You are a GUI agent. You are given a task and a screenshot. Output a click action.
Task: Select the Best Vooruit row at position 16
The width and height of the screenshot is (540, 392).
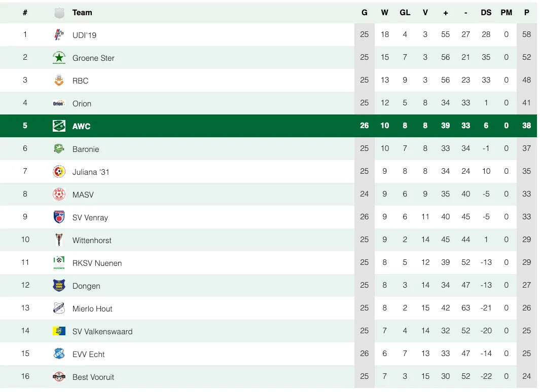[269, 376]
